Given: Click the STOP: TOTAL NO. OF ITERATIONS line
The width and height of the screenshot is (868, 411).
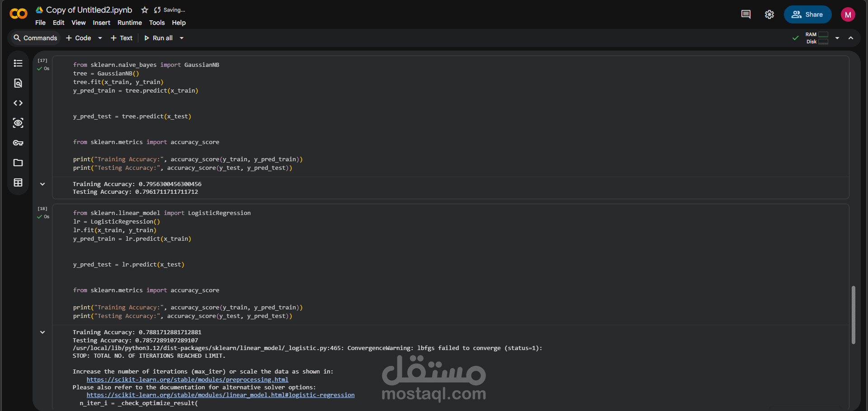Looking at the screenshot, I should tap(149, 356).
